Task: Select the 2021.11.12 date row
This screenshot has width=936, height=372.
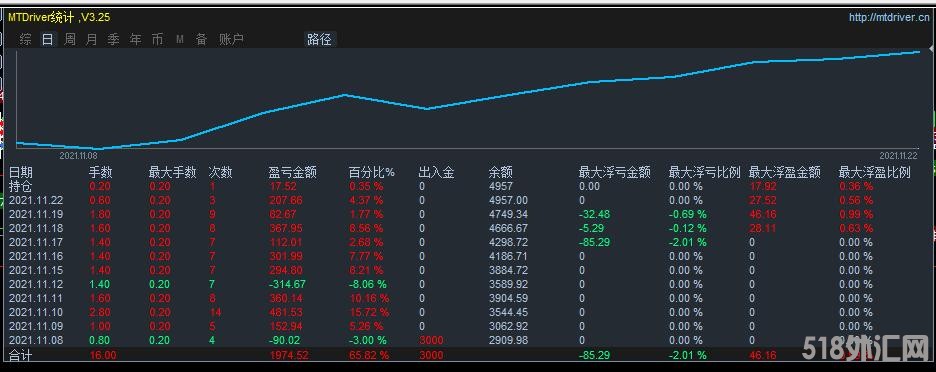Action: (36, 284)
